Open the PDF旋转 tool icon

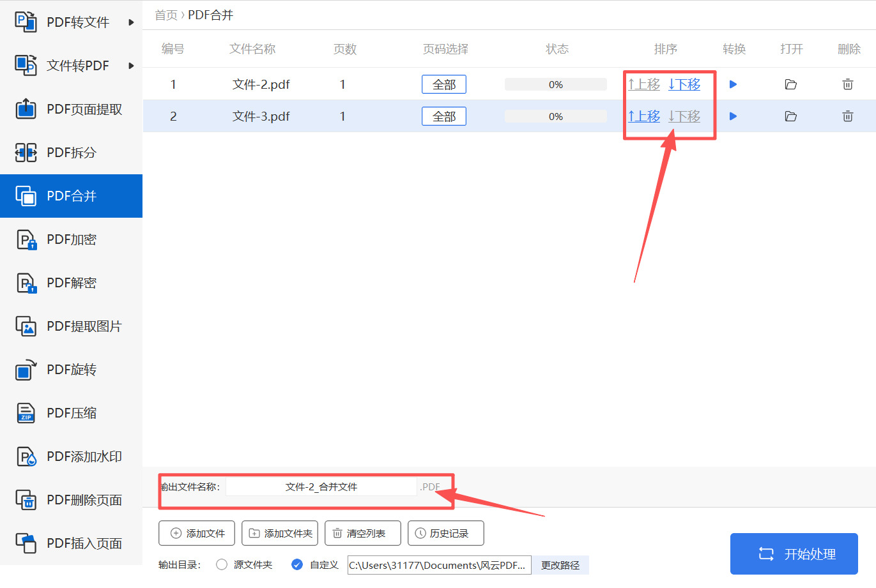pyautogui.click(x=26, y=369)
